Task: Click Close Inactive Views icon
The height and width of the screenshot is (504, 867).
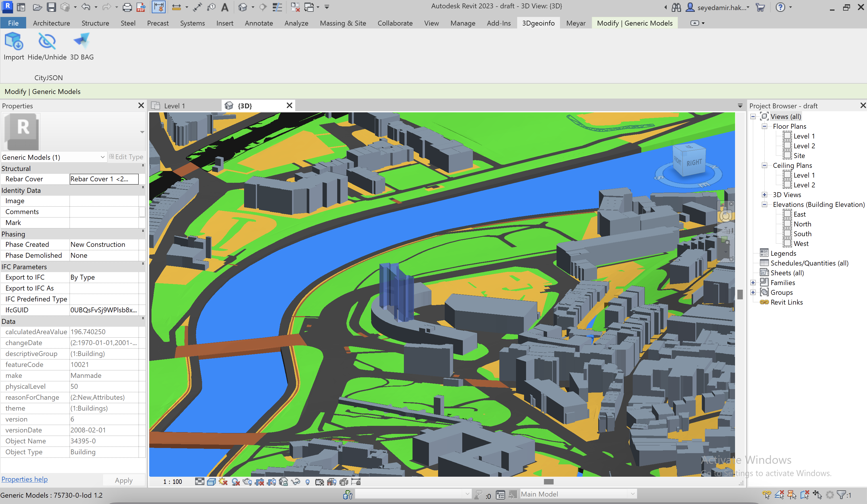Action: coord(295,7)
